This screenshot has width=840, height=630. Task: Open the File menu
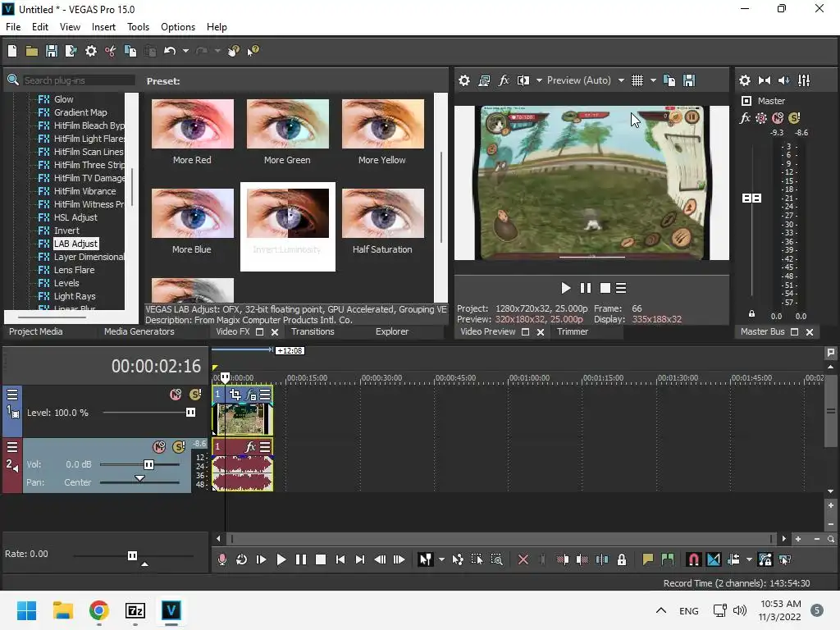click(x=13, y=27)
